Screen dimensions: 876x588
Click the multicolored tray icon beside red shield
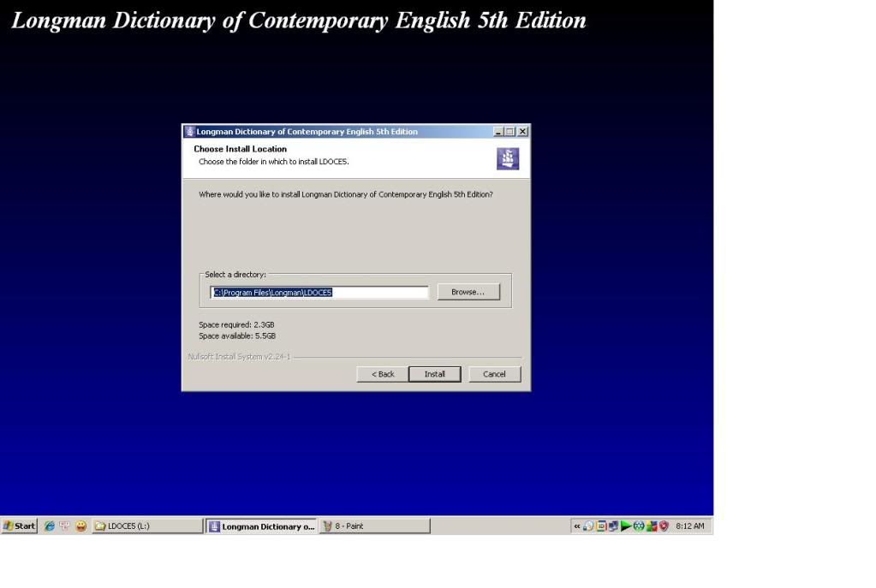[652, 526]
